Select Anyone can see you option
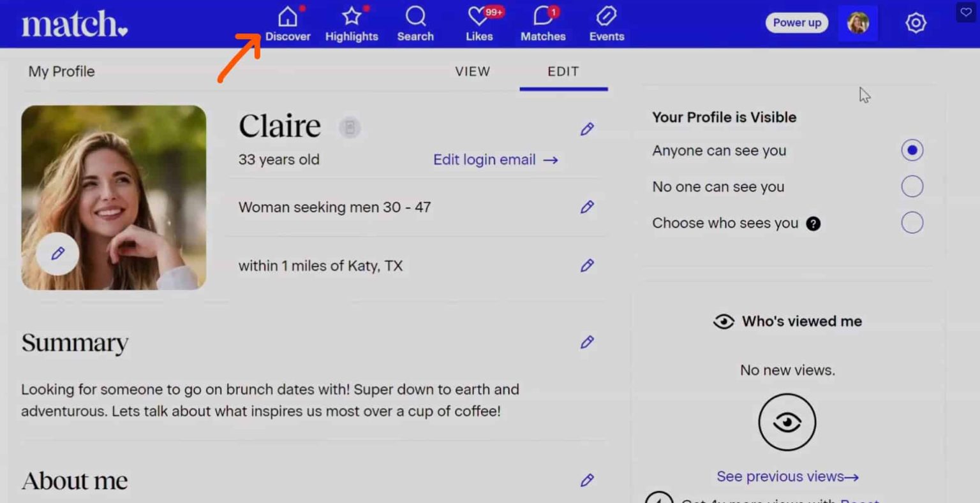The image size is (980, 503). (x=912, y=150)
